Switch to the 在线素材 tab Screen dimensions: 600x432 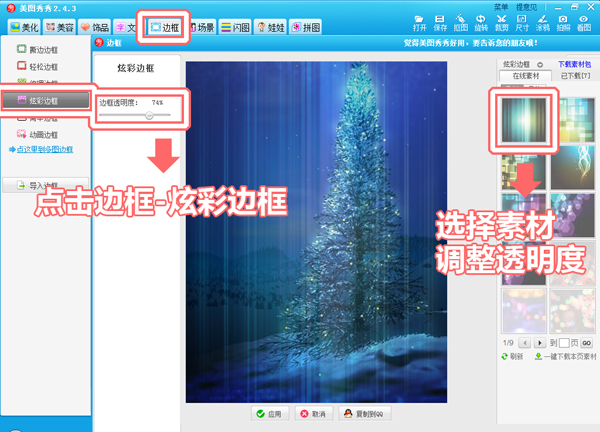click(525, 76)
